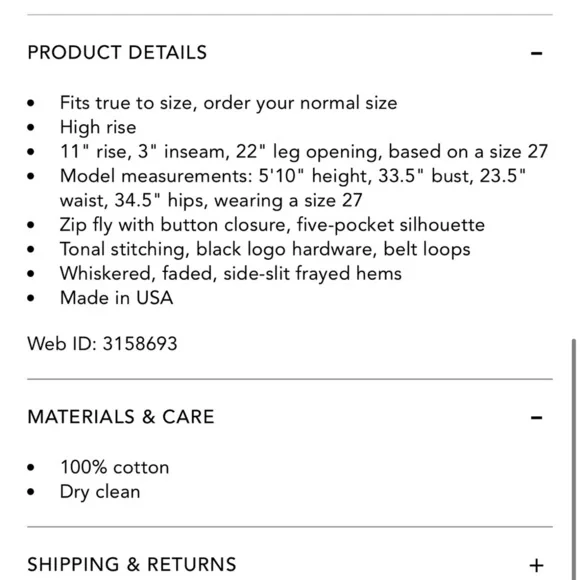Click the 'High rise' bullet text
Viewport: 580px width, 580px height.
(x=98, y=127)
